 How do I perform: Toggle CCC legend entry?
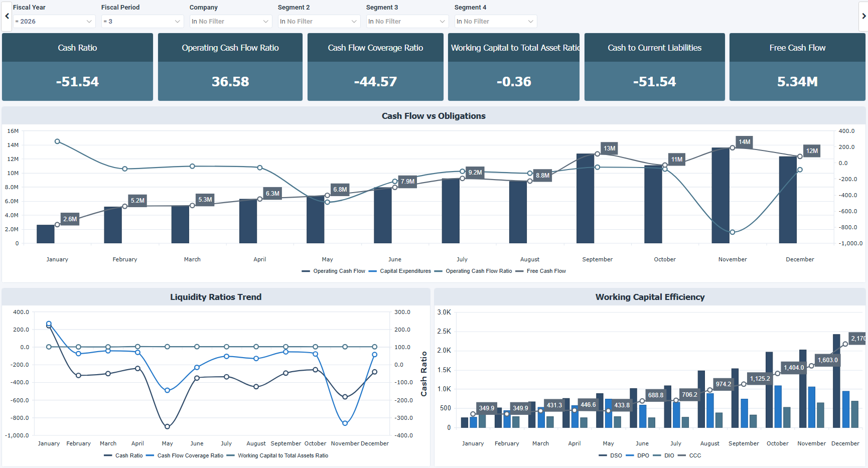(x=689, y=456)
